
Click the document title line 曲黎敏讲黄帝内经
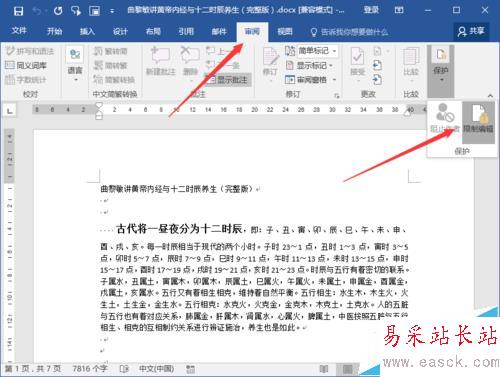click(x=177, y=189)
